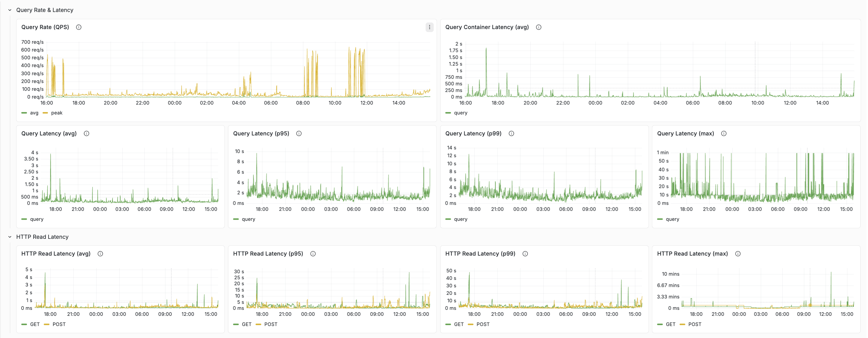Click the query legend label under Query Container Latency

(460, 113)
